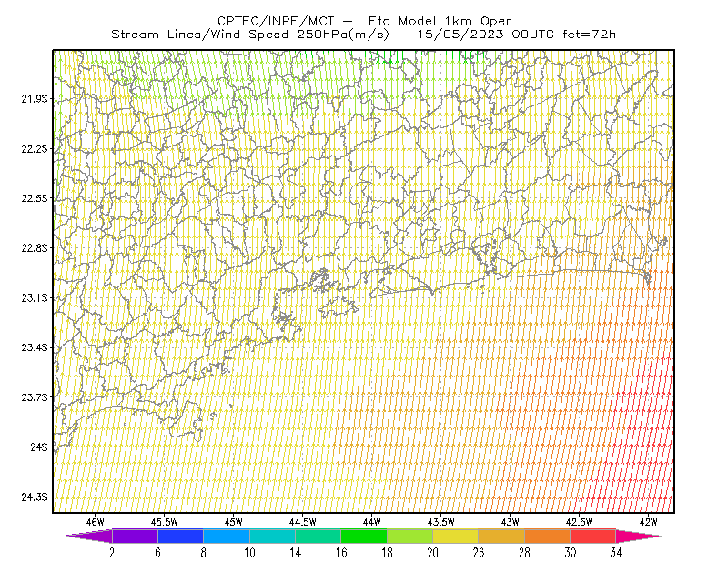
Task: Click the 21.9S latitude label
Action: (x=35, y=99)
